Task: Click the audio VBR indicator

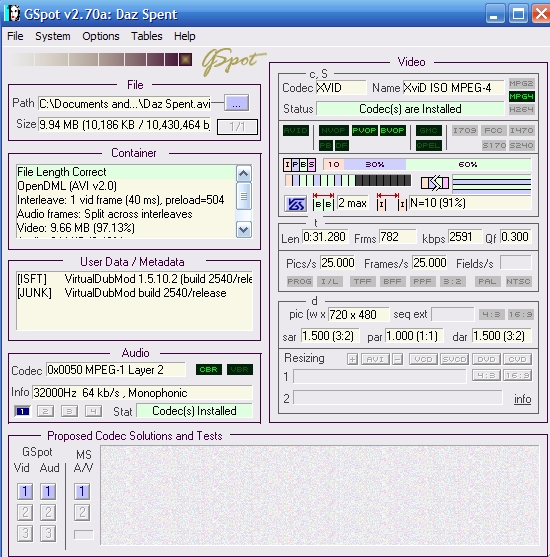Action: 240,369
